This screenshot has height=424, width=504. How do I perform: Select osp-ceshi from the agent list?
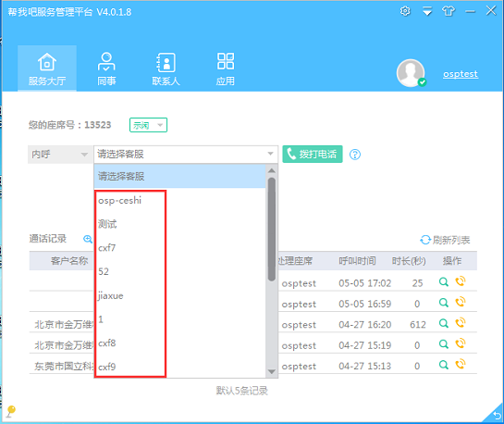119,200
